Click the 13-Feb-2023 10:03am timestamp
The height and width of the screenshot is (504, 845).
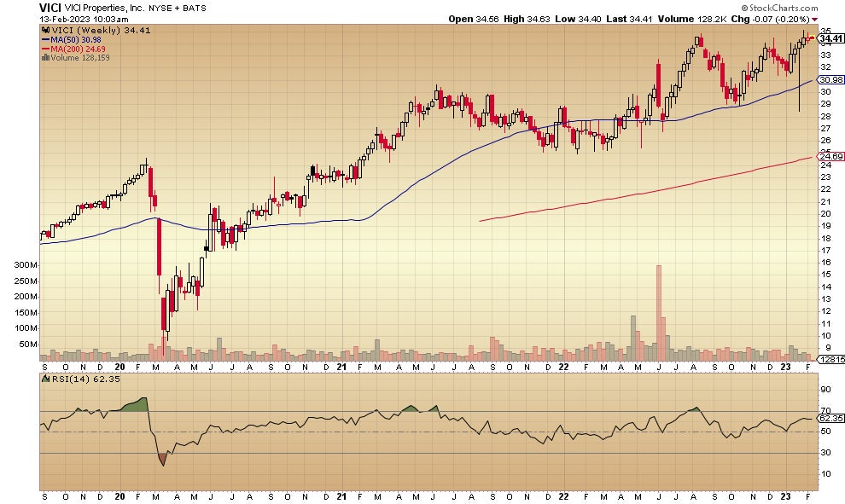[84, 19]
